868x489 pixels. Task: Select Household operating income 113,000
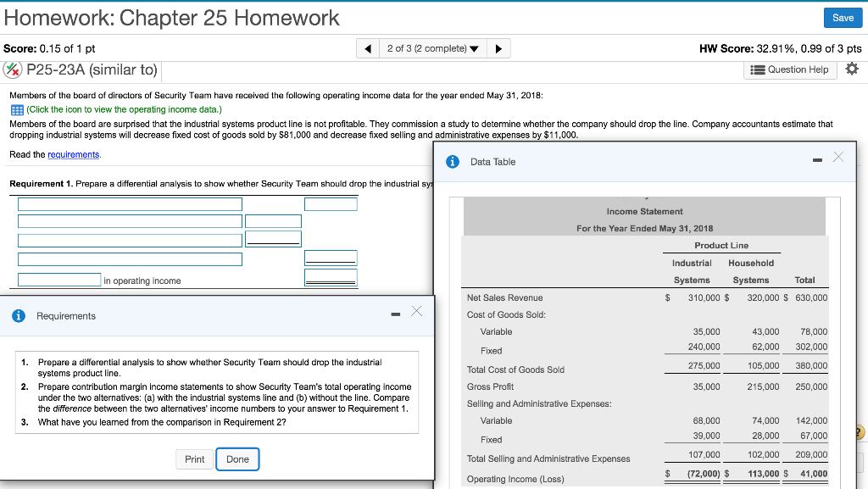(x=763, y=474)
